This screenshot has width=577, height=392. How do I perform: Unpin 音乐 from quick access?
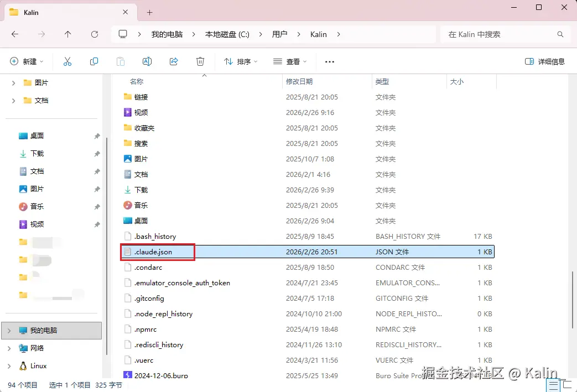[x=97, y=207]
